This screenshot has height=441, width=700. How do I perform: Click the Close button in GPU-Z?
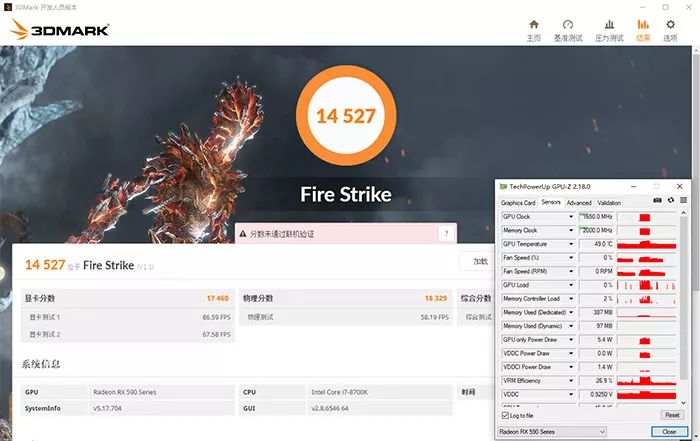tap(669, 432)
